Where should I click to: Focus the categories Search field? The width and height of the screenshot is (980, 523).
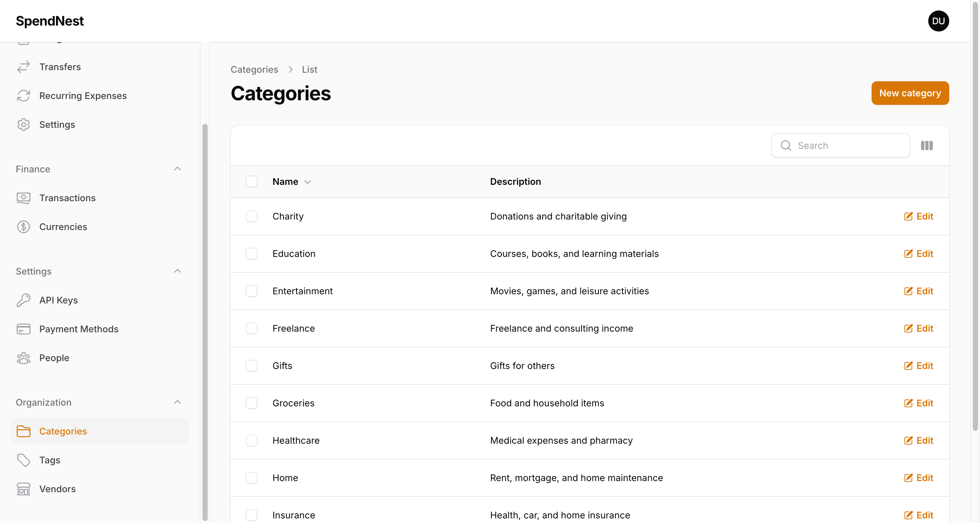848,145
